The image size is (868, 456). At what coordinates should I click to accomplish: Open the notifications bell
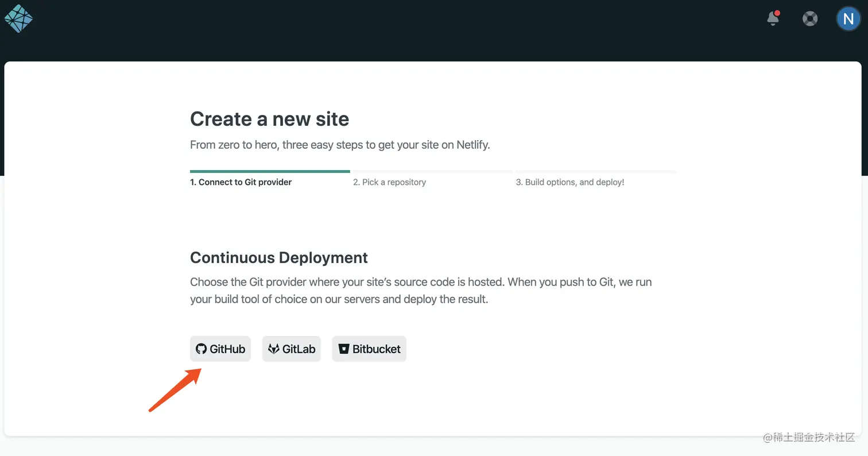(x=773, y=18)
